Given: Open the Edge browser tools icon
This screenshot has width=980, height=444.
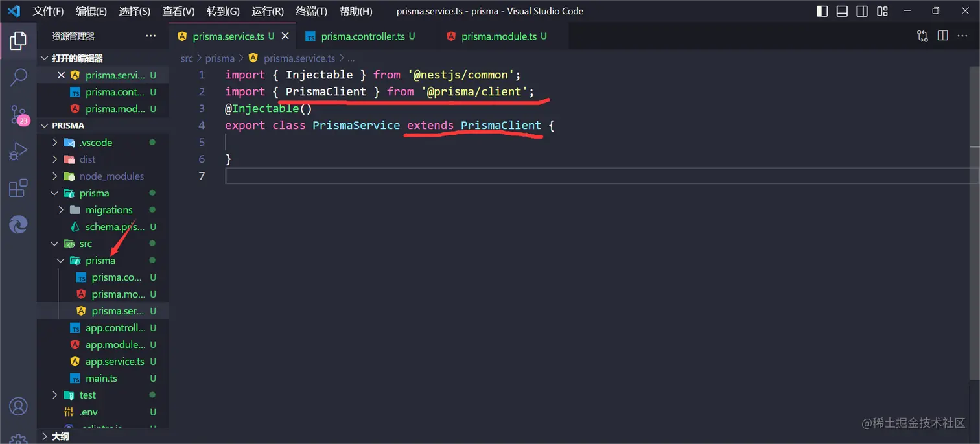Looking at the screenshot, I should (x=18, y=225).
